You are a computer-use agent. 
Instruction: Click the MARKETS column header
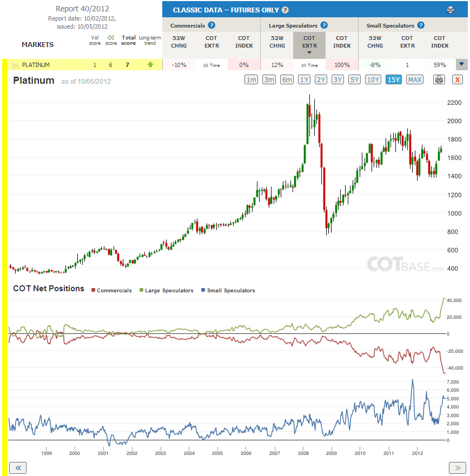tap(38, 45)
